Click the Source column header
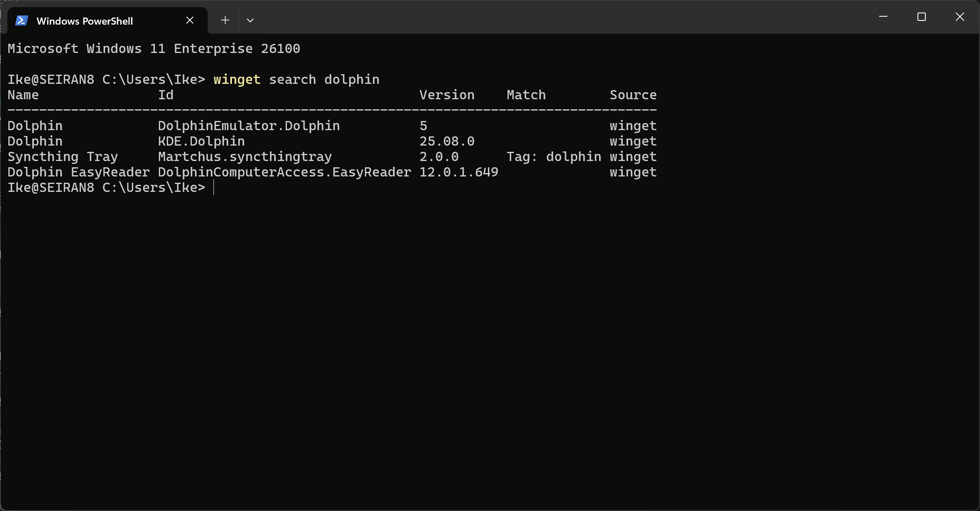 pos(633,95)
